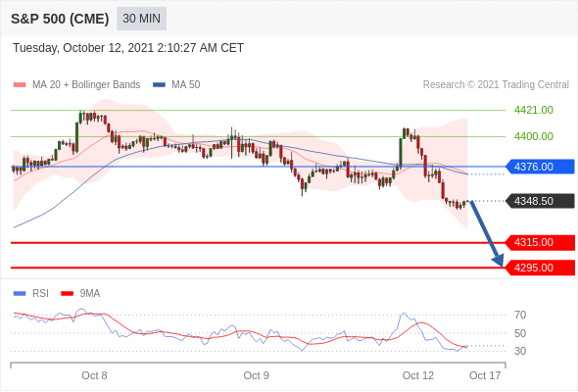Click the RSI 50 axis label
Screen dimensions: 578x392
520,333
